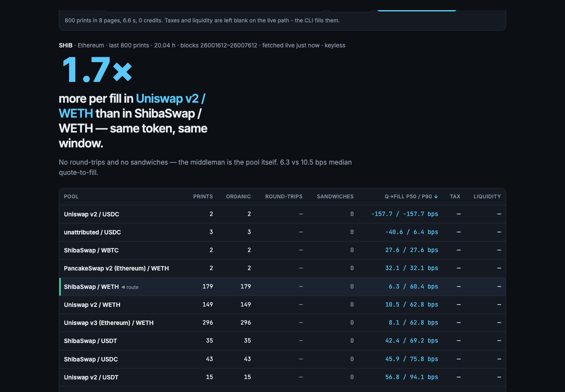Select the unattributed / USDC pool row
This screenshot has width=565, height=392.
pos(282,232)
